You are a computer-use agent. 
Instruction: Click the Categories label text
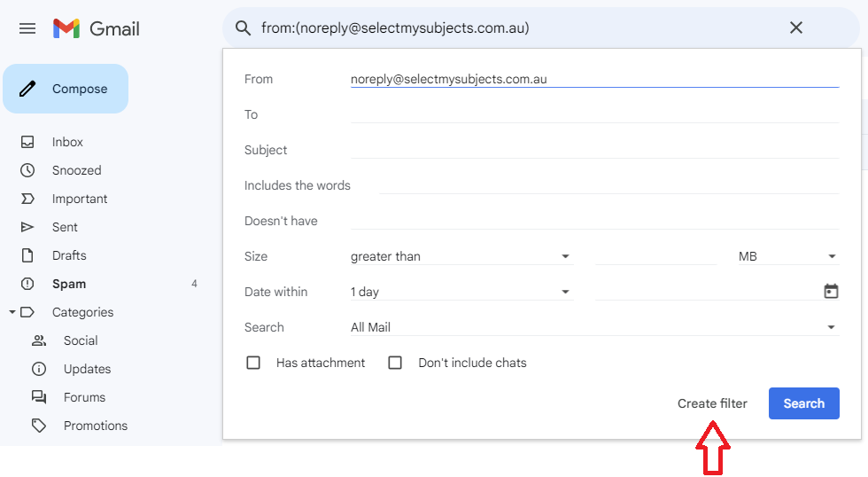[82, 312]
